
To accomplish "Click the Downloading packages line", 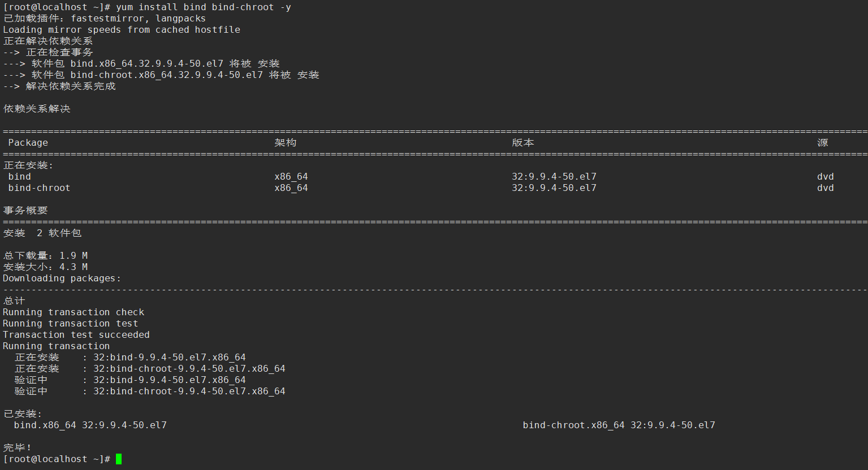I will click(62, 278).
